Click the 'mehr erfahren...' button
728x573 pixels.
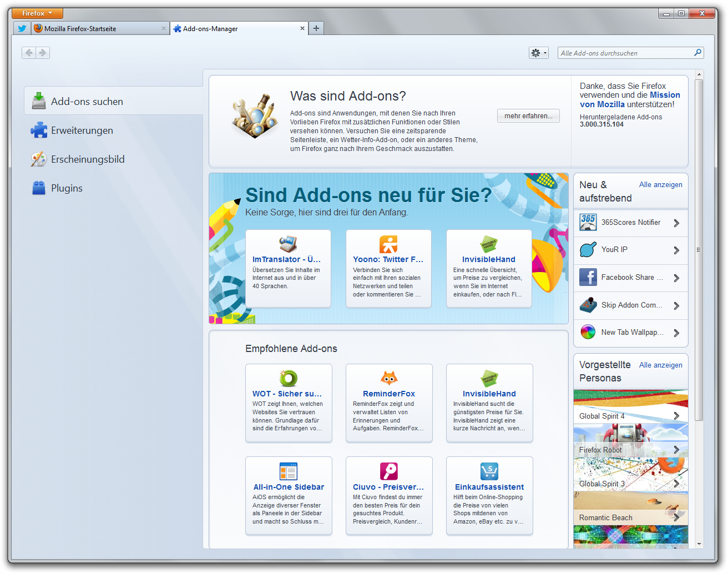pos(528,115)
